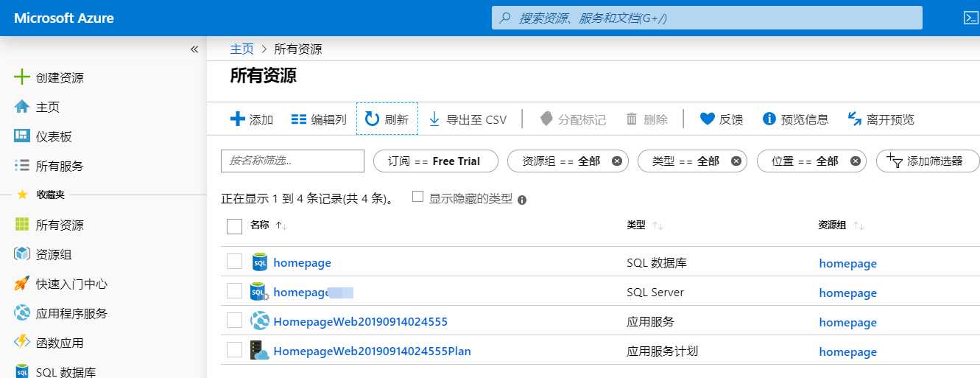Click the 主页 house icon in sidebar
This screenshot has width=980, height=378.
click(22, 107)
